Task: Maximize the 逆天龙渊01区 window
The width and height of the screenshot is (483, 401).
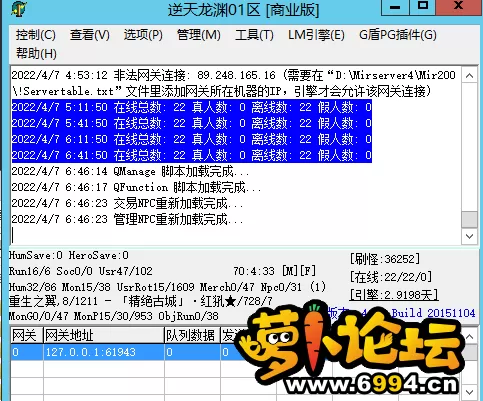Action: (423, 7)
